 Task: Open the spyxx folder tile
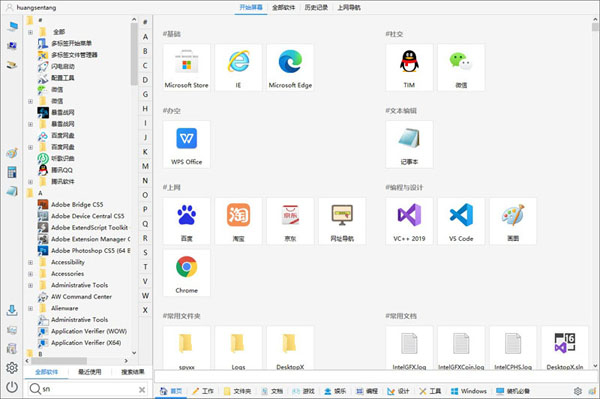pyautogui.click(x=186, y=348)
